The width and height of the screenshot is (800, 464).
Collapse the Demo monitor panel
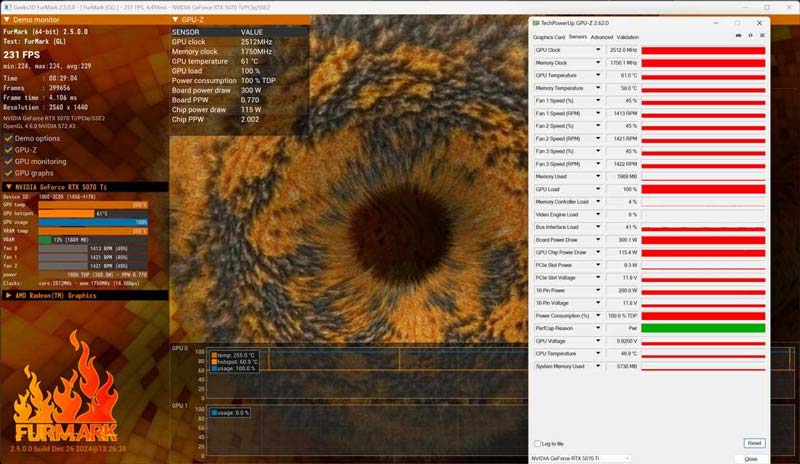pos(7,19)
